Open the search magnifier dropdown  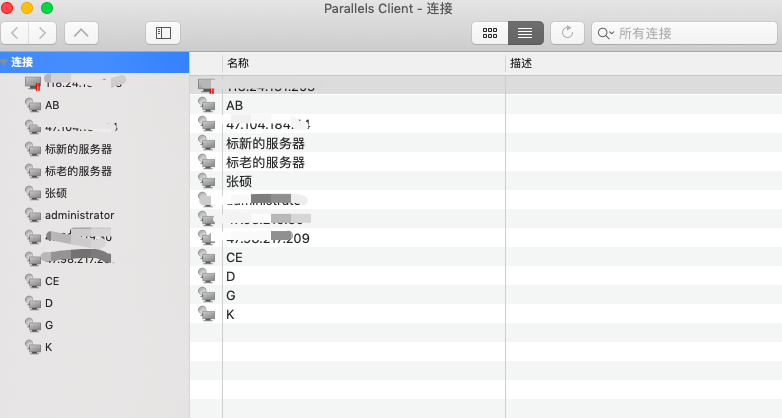click(605, 33)
